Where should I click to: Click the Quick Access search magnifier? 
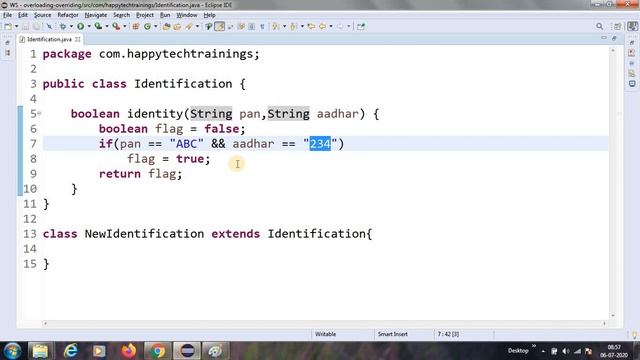coord(599,27)
